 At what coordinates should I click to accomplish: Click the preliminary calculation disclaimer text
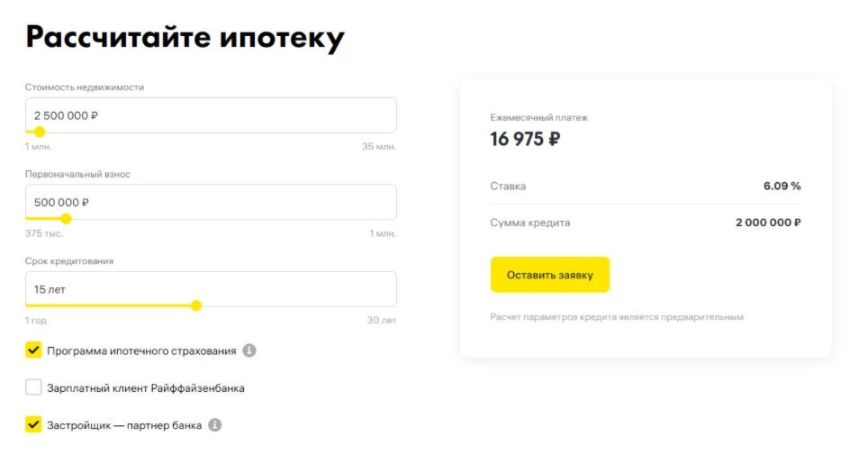(617, 317)
